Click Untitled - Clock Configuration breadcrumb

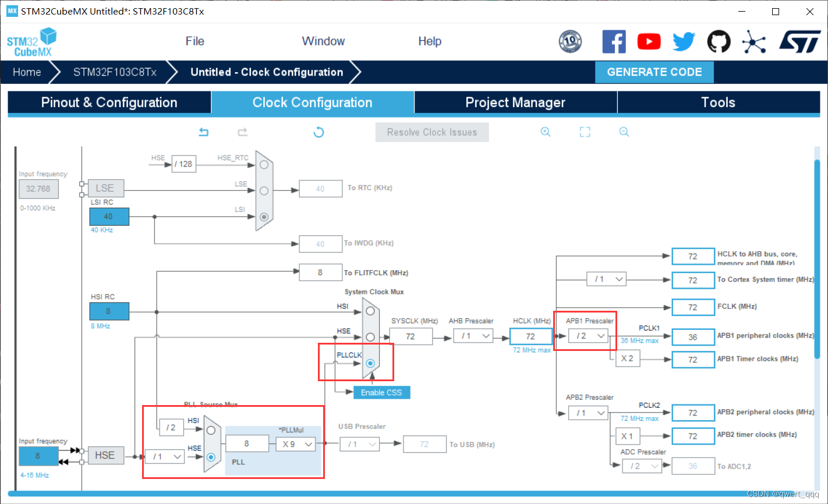coord(267,72)
